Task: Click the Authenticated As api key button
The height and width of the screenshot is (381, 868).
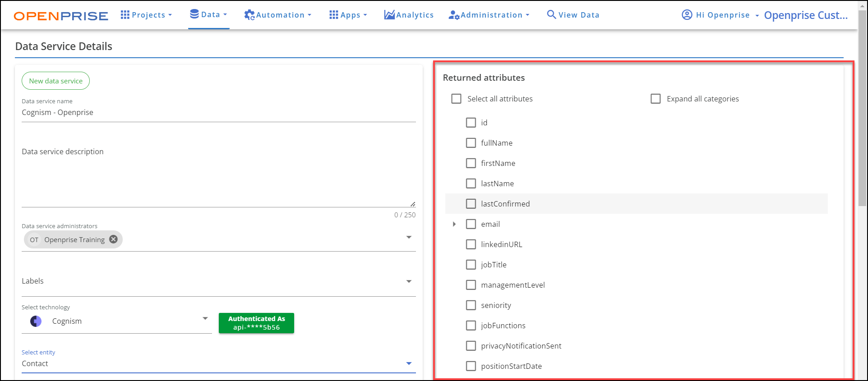Action: tap(256, 323)
